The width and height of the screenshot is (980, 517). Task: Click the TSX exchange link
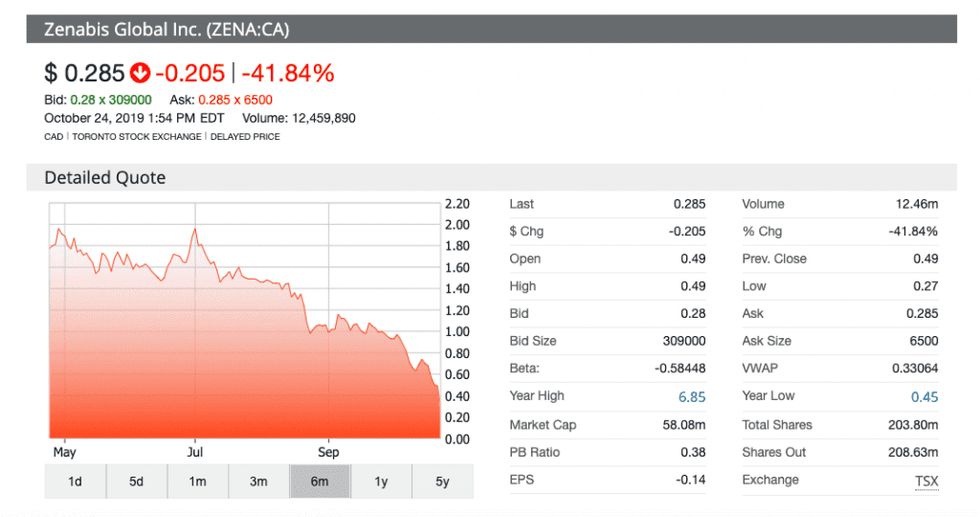926,481
